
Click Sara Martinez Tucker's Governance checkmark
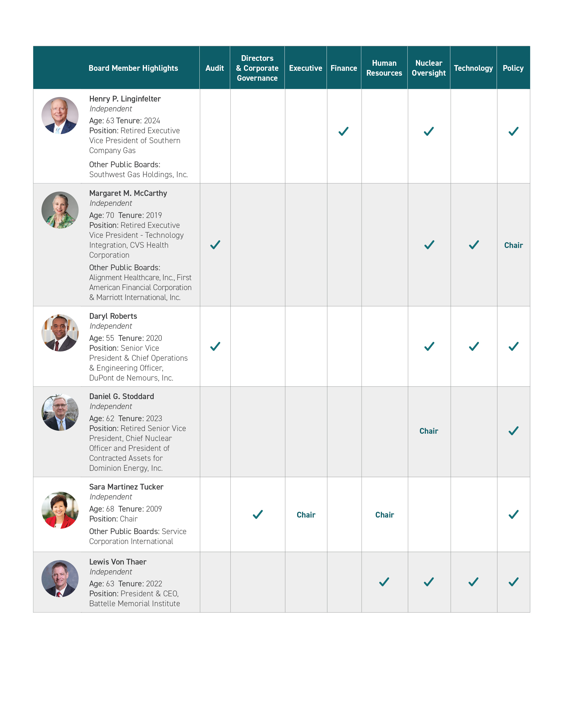click(x=258, y=515)
